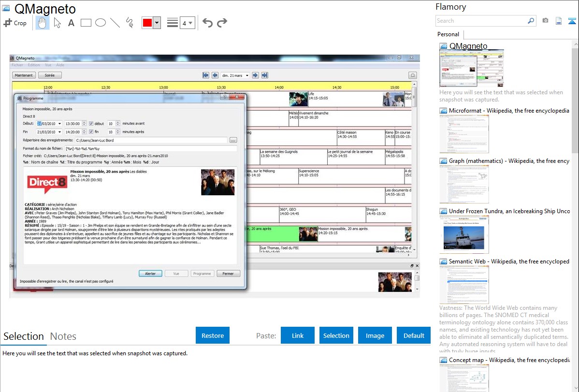
Task: Select the straight line tool
Action: coord(115,23)
